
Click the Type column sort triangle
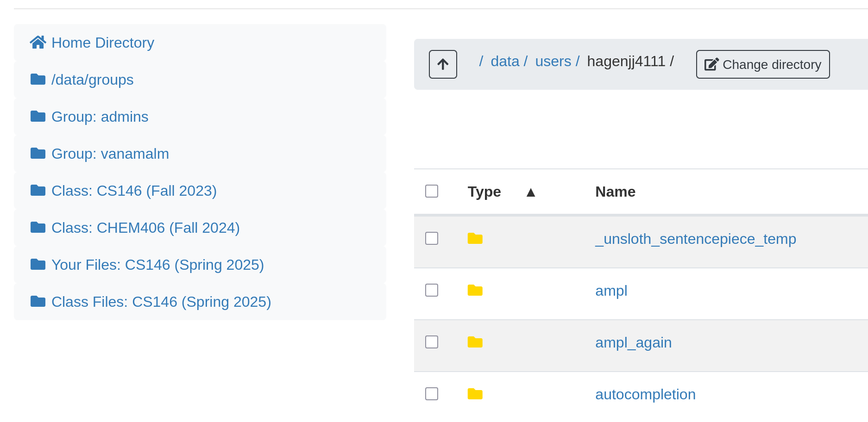coord(531,192)
